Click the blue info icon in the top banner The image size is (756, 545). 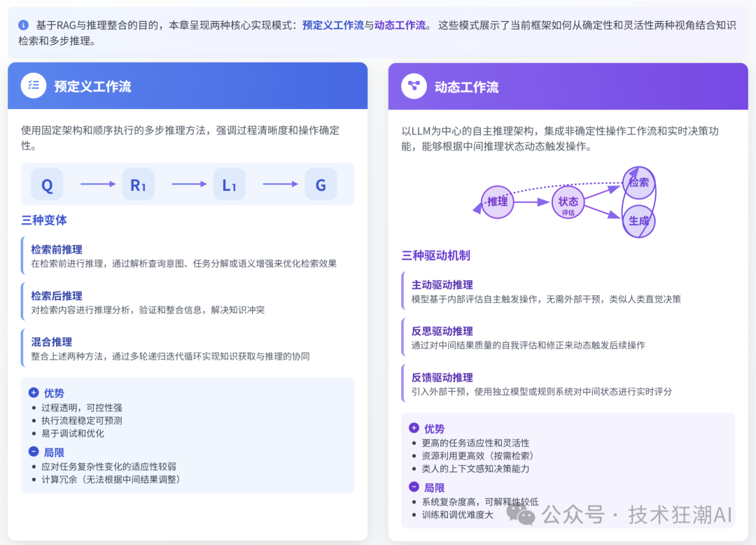coord(23,24)
